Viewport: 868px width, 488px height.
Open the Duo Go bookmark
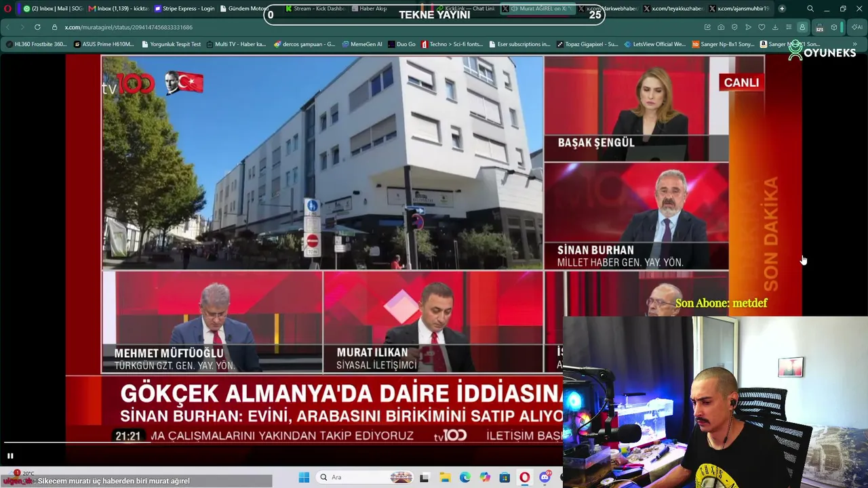401,44
